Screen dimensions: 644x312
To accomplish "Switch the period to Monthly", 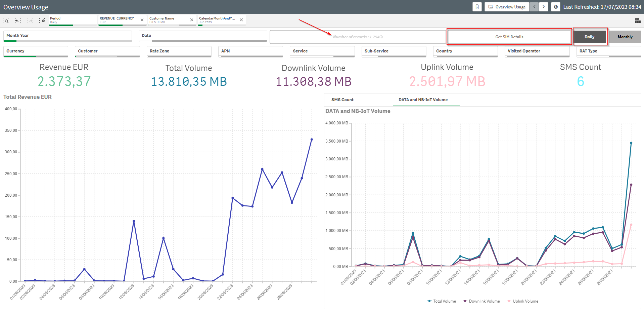I will tap(625, 37).
